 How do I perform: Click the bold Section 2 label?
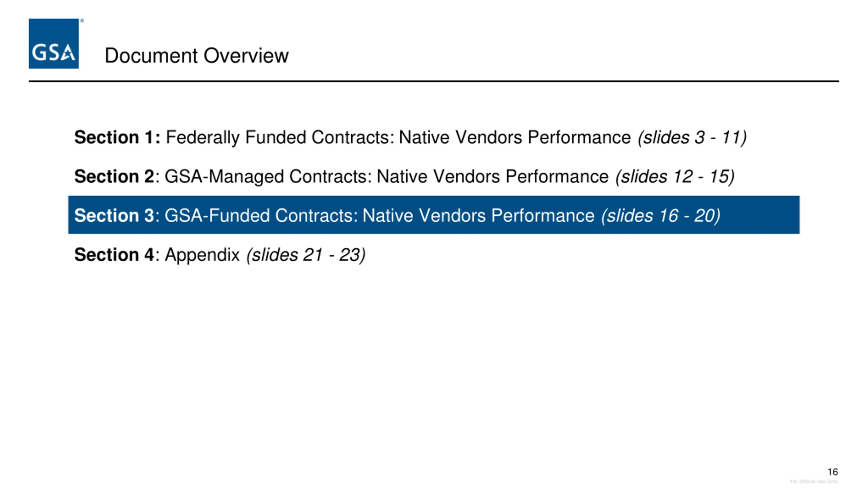[x=114, y=177]
